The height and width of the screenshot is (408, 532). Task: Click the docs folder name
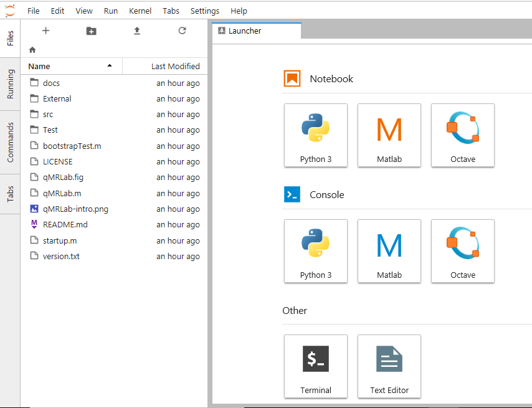51,83
